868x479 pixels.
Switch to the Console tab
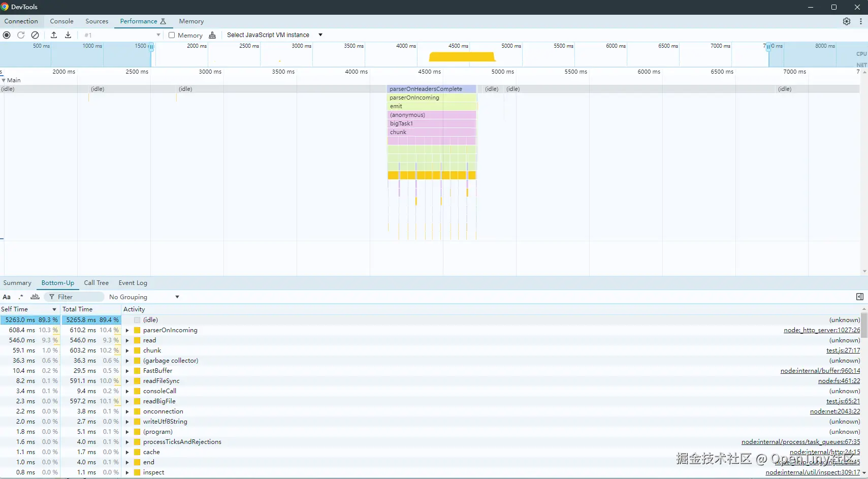62,21
